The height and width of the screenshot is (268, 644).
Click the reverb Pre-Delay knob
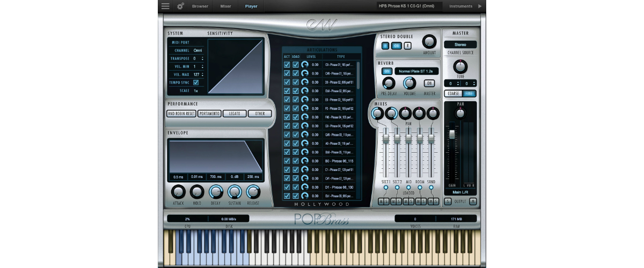pyautogui.click(x=389, y=83)
